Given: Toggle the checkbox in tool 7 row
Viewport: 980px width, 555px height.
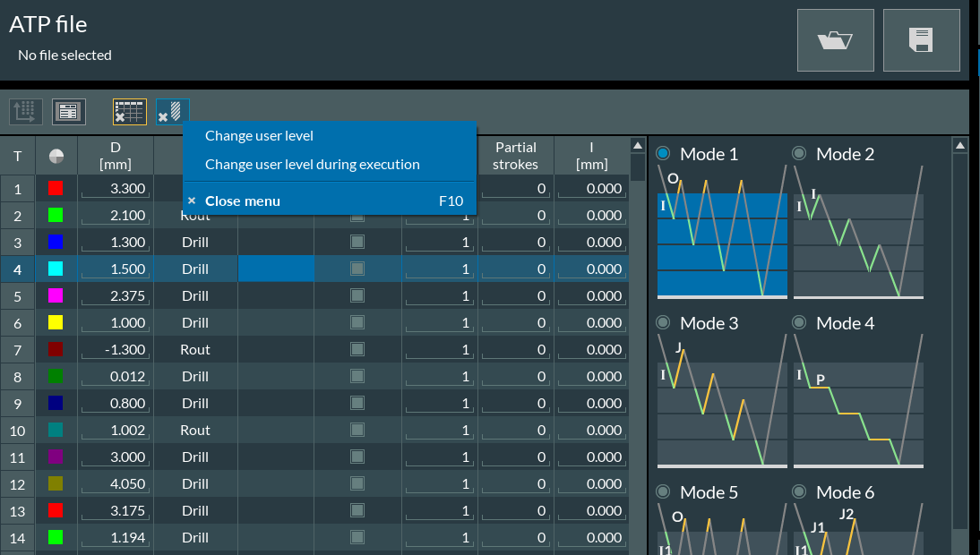Looking at the screenshot, I should [x=357, y=349].
